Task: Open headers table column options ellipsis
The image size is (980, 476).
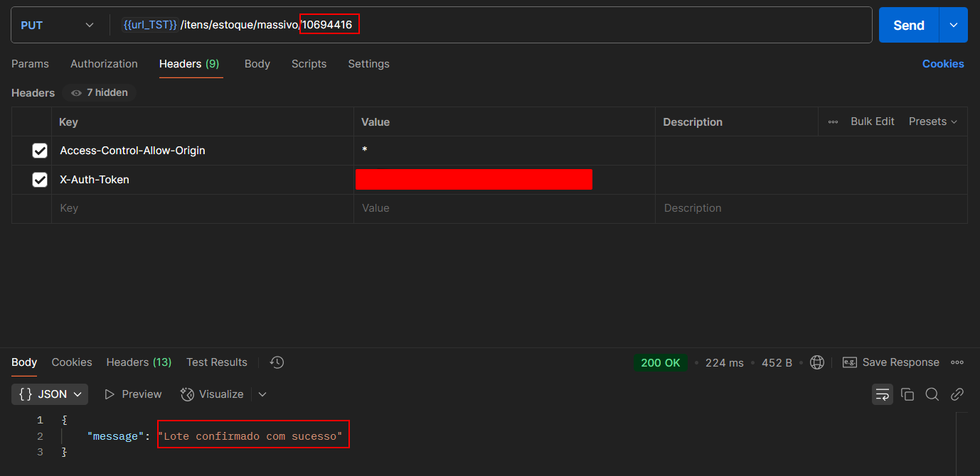Action: (x=833, y=122)
